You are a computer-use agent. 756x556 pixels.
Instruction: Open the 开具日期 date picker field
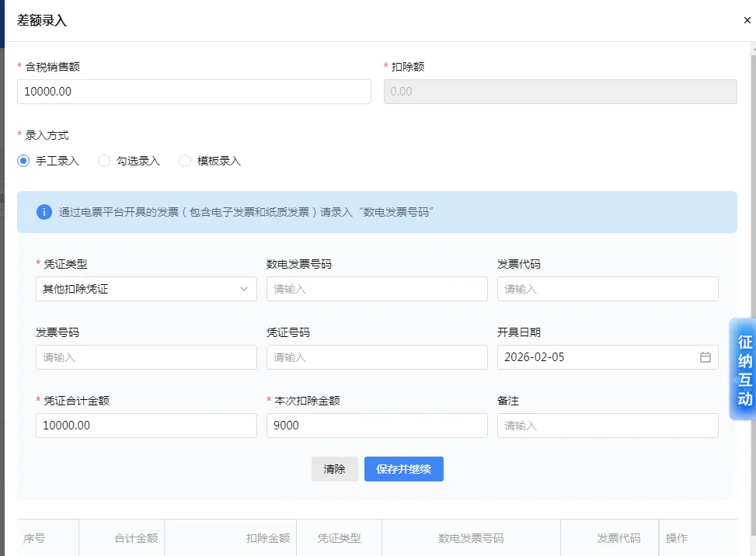pyautogui.click(x=608, y=357)
